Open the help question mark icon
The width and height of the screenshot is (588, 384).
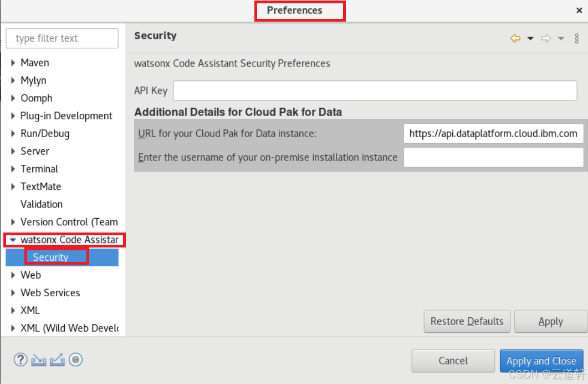tap(21, 360)
